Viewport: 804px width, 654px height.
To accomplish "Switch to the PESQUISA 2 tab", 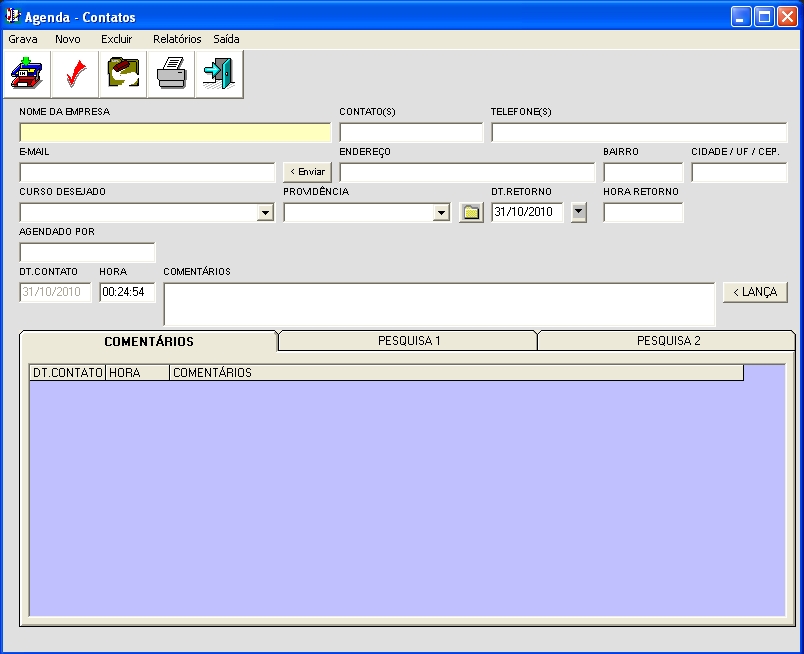I will (668, 341).
